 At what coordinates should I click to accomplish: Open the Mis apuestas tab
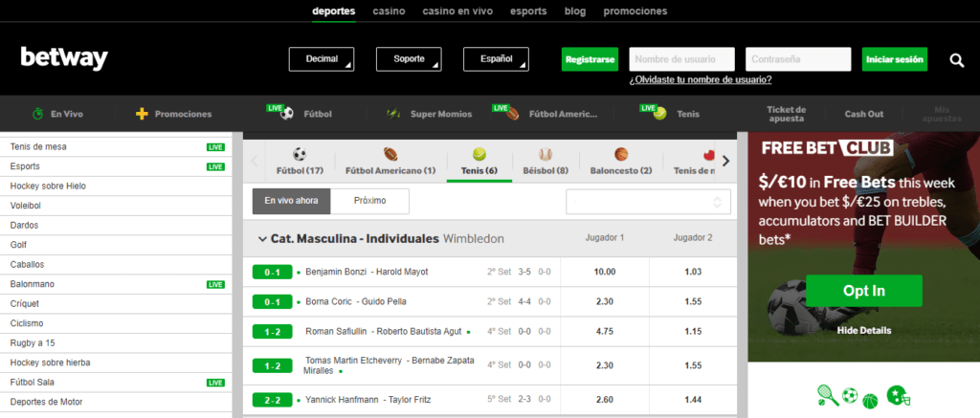[942, 115]
